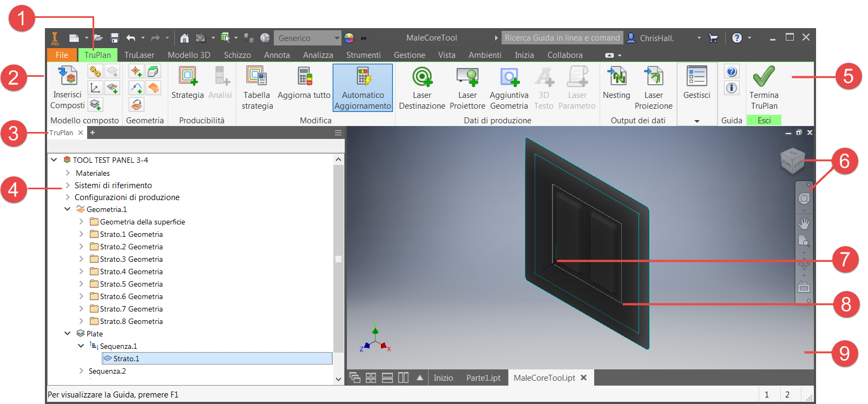868x404 pixels.
Task: Toggle Automatico Aggiornamento
Action: click(x=363, y=88)
